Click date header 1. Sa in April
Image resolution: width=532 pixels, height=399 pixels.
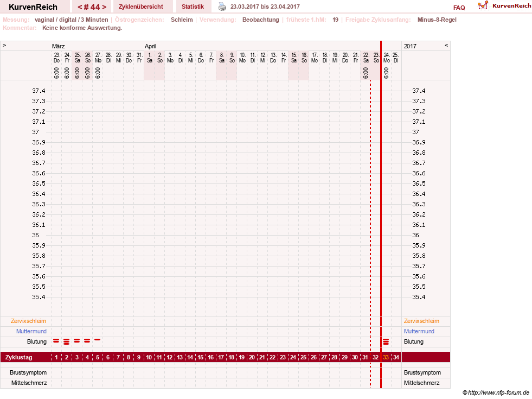[149, 58]
